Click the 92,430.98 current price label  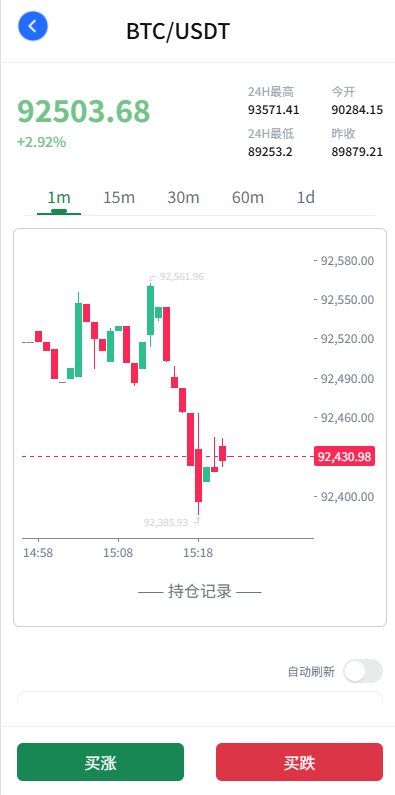click(x=344, y=457)
